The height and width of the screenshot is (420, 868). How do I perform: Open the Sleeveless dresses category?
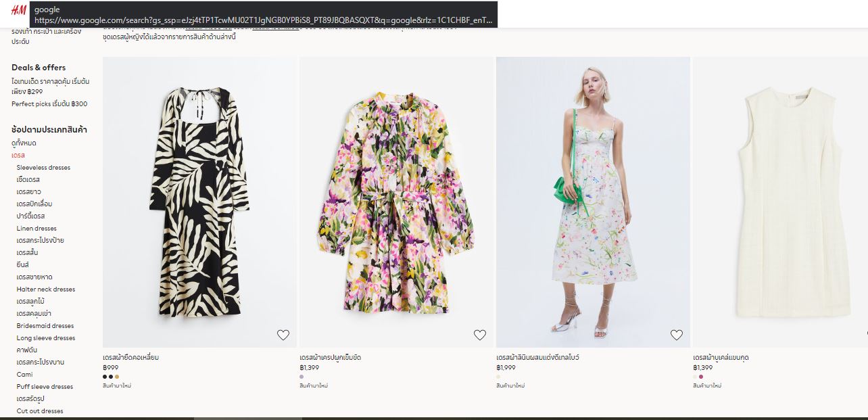pyautogui.click(x=43, y=167)
